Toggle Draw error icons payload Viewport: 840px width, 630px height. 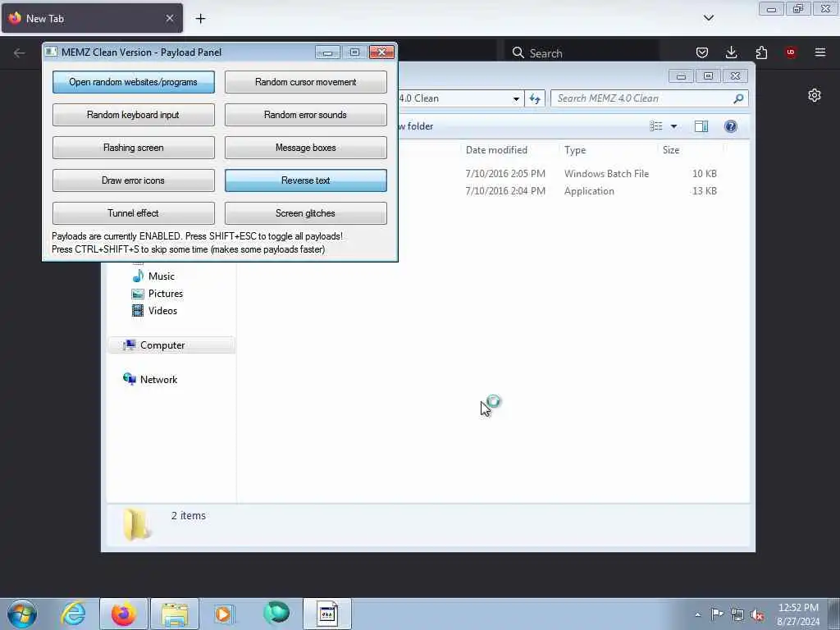[134, 180]
